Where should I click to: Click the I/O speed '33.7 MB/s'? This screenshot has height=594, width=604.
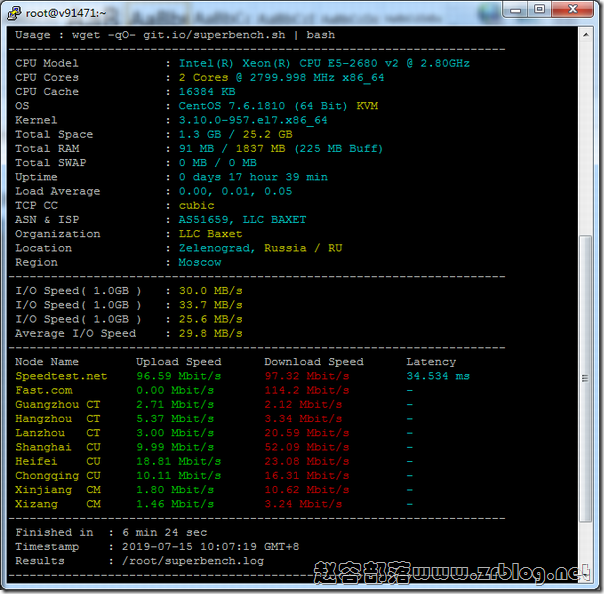[x=211, y=305]
